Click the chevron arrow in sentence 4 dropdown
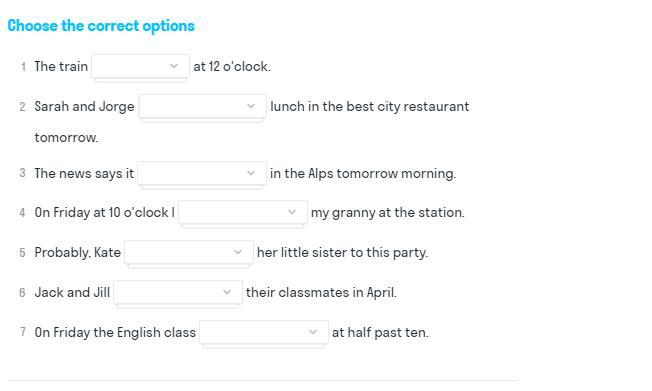Screen dimensions: 652x391 coord(292,212)
